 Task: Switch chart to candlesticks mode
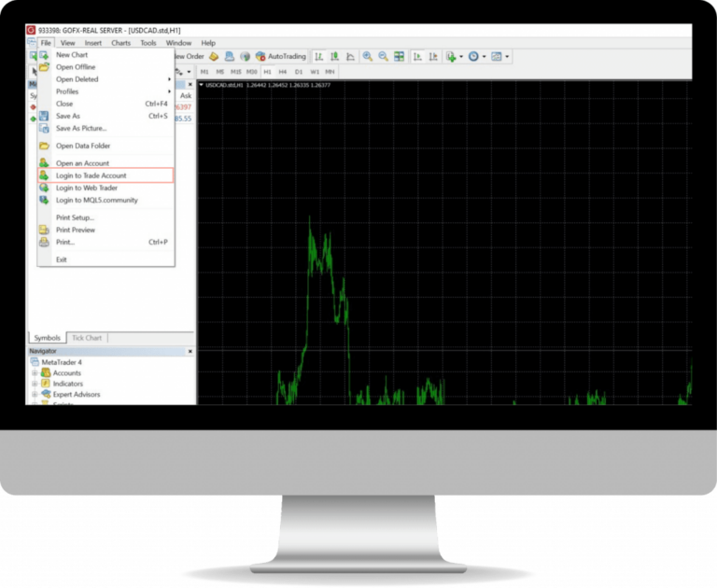click(335, 56)
